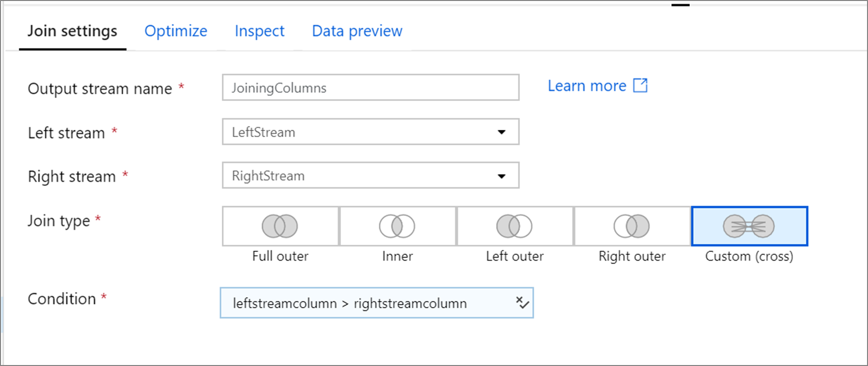Select the Join settings tab
This screenshot has width=868, height=366.
72,31
